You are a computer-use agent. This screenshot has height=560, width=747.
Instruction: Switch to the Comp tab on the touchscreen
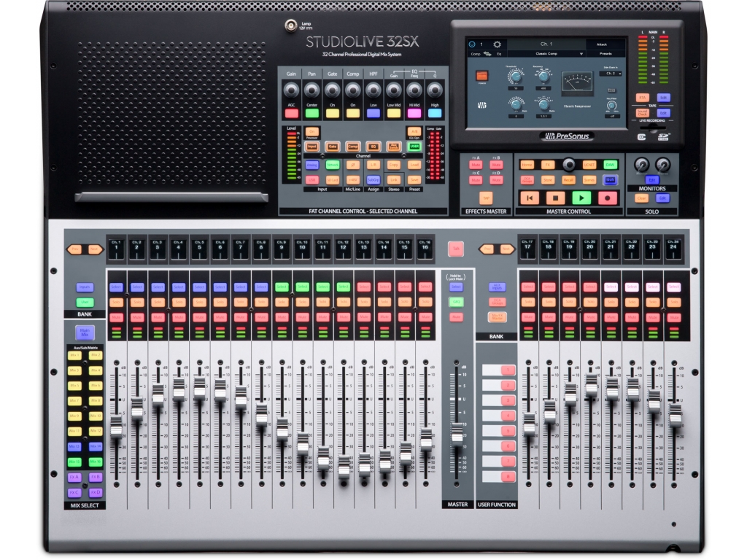476,54
